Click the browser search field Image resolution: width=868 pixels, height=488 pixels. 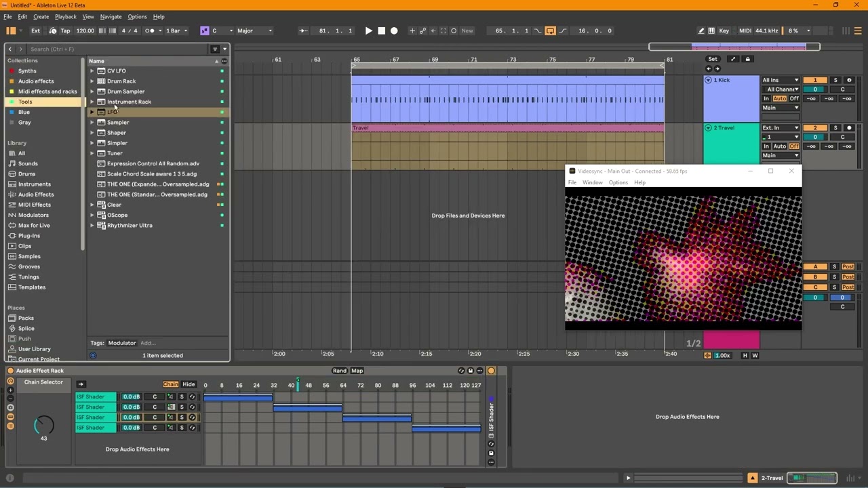click(117, 49)
